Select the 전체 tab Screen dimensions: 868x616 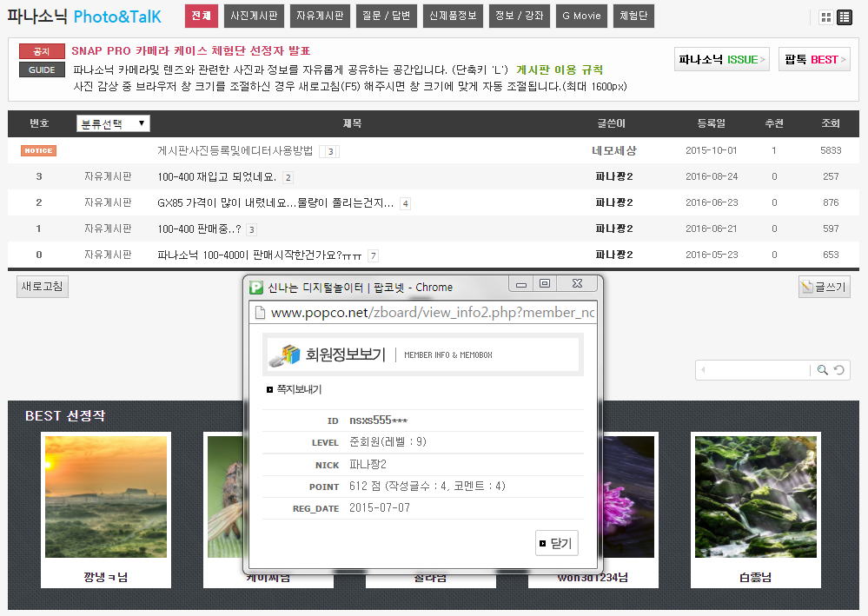tap(201, 16)
